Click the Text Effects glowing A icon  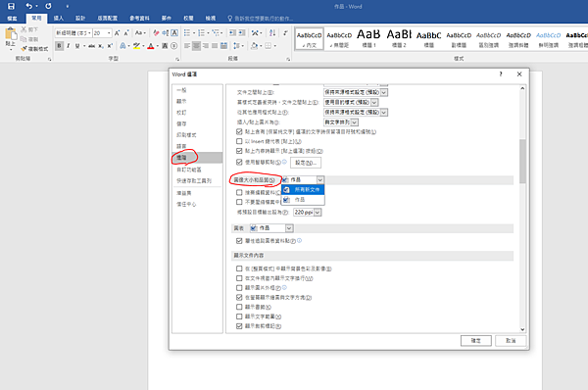[x=122, y=46]
